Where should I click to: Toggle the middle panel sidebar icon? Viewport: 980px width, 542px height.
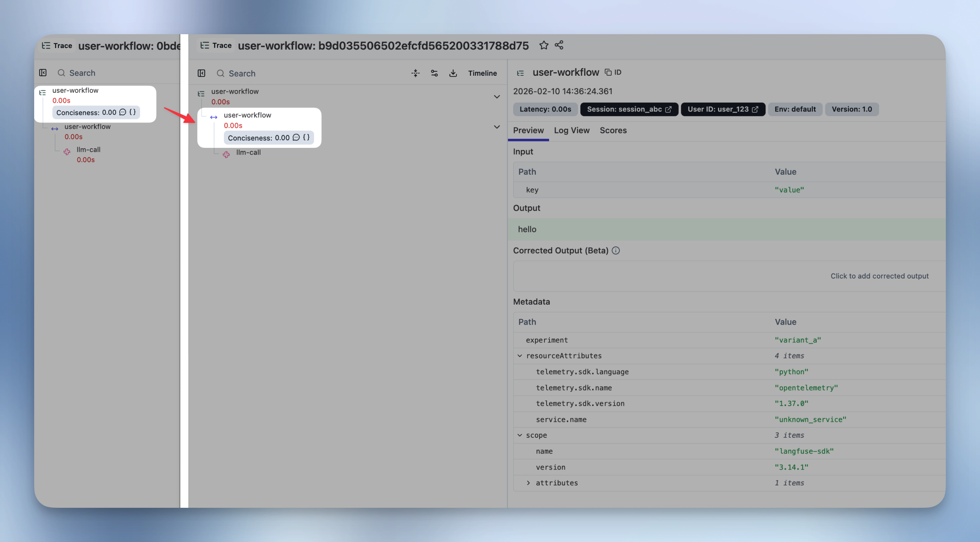pyautogui.click(x=201, y=73)
